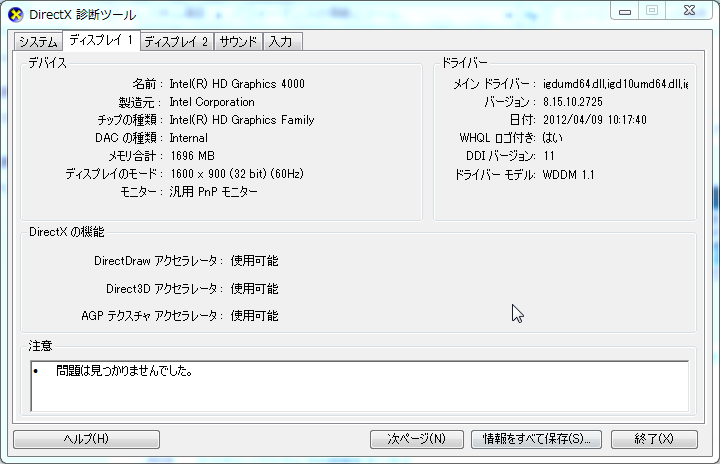The width and height of the screenshot is (720, 464).
Task: Click Direct3D アクセラレータ status 使用可能
Action: click(254, 289)
